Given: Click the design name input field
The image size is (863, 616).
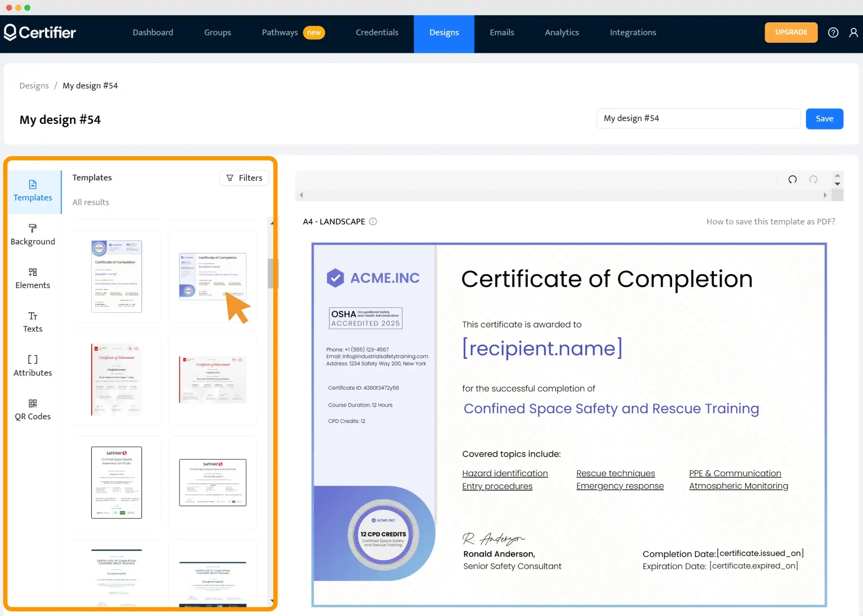Looking at the screenshot, I should (x=699, y=118).
